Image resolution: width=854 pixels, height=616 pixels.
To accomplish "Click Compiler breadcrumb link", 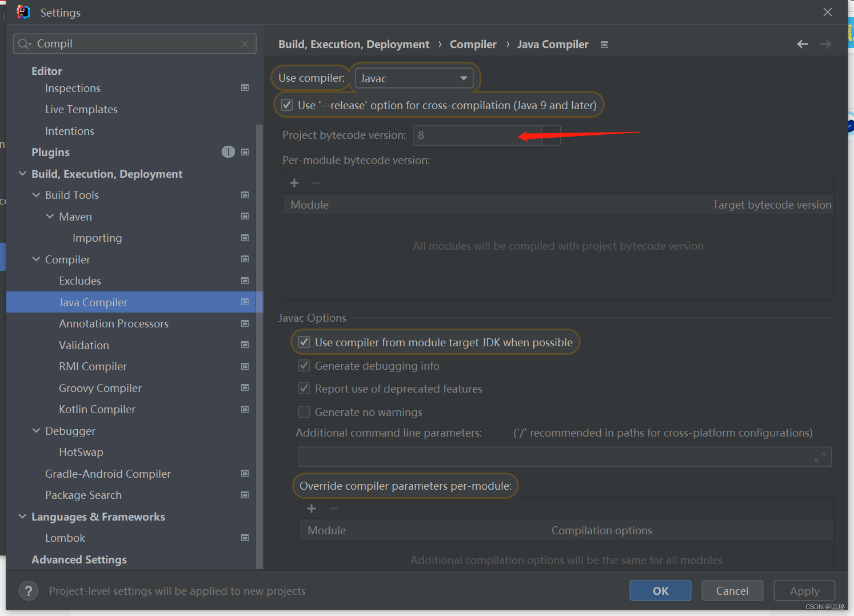I will point(473,44).
